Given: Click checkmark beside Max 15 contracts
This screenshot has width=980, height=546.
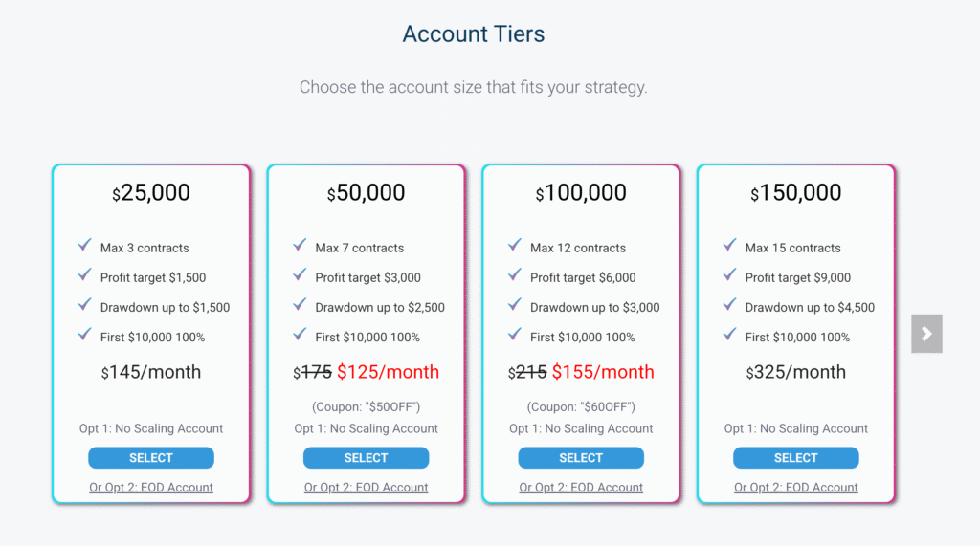Looking at the screenshot, I should [730, 245].
